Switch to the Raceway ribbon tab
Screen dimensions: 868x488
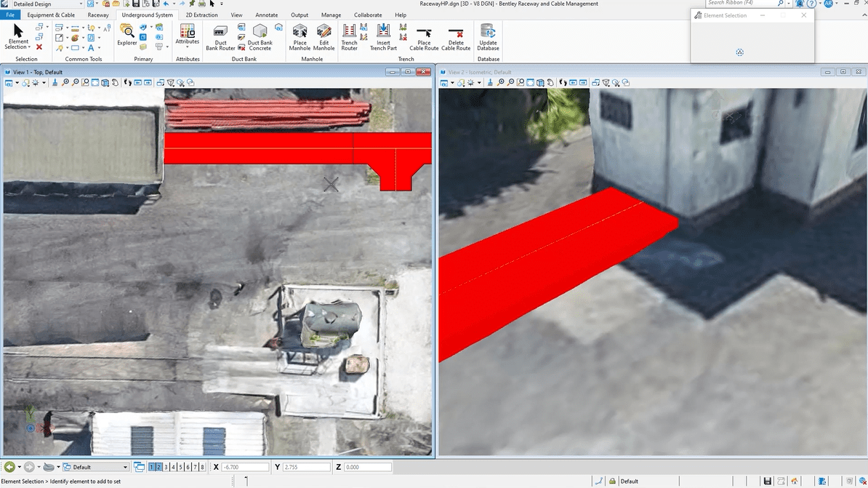pos(98,15)
